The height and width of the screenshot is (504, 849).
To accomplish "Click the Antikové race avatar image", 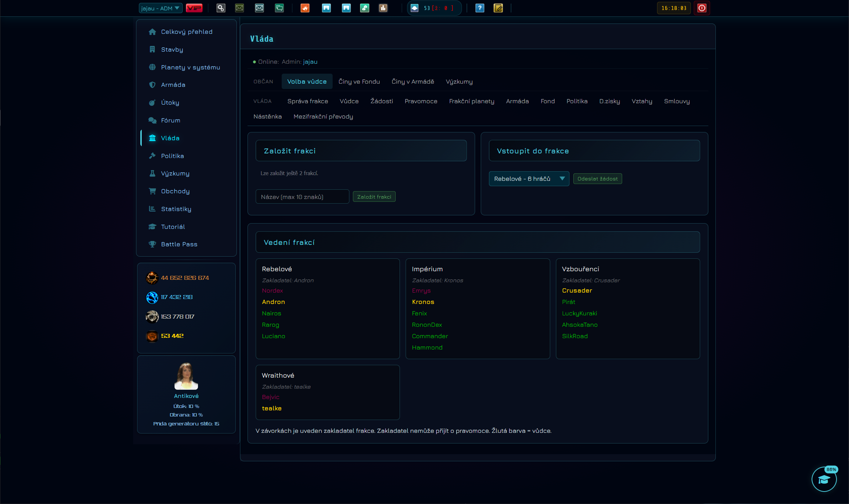I will point(186,376).
